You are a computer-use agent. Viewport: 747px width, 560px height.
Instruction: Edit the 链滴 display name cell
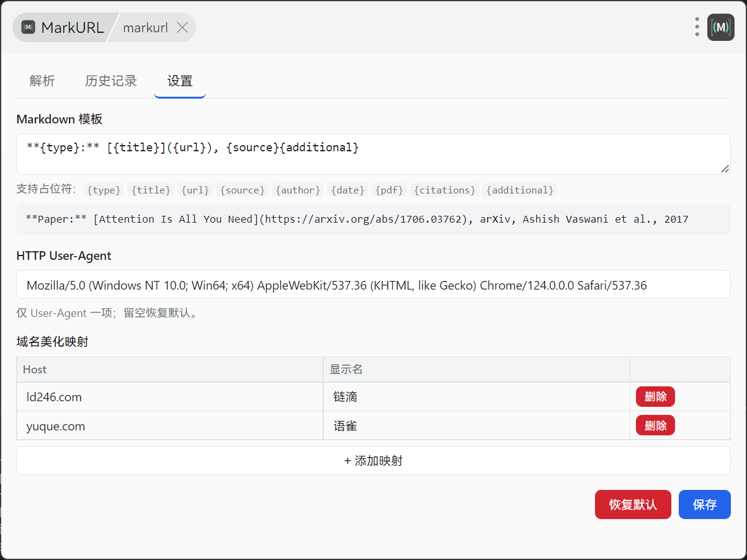(x=476, y=397)
